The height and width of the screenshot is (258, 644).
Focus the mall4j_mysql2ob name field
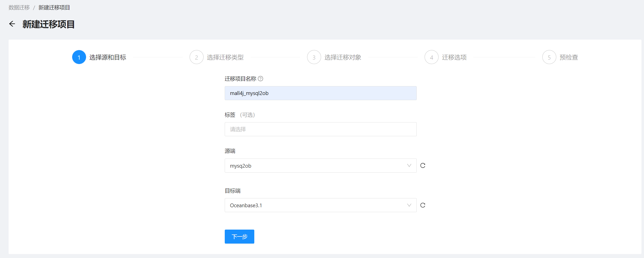coord(320,93)
